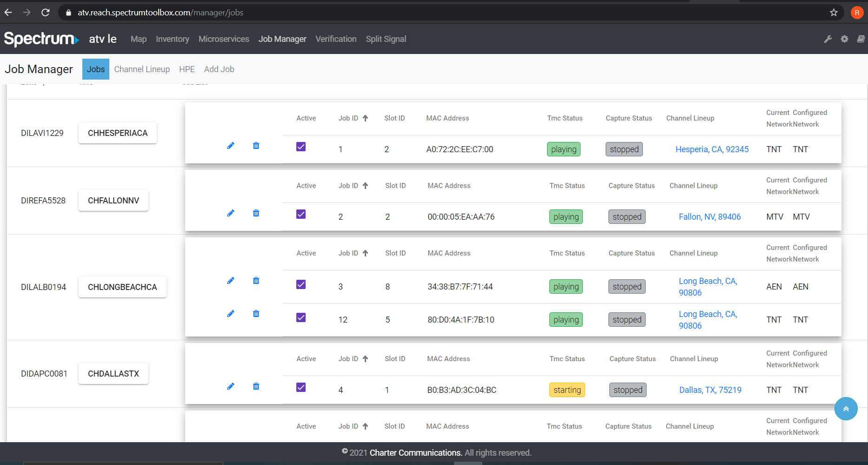Click zone ID DIREFA5528
Screen dimensions: 868x465
(x=43, y=201)
